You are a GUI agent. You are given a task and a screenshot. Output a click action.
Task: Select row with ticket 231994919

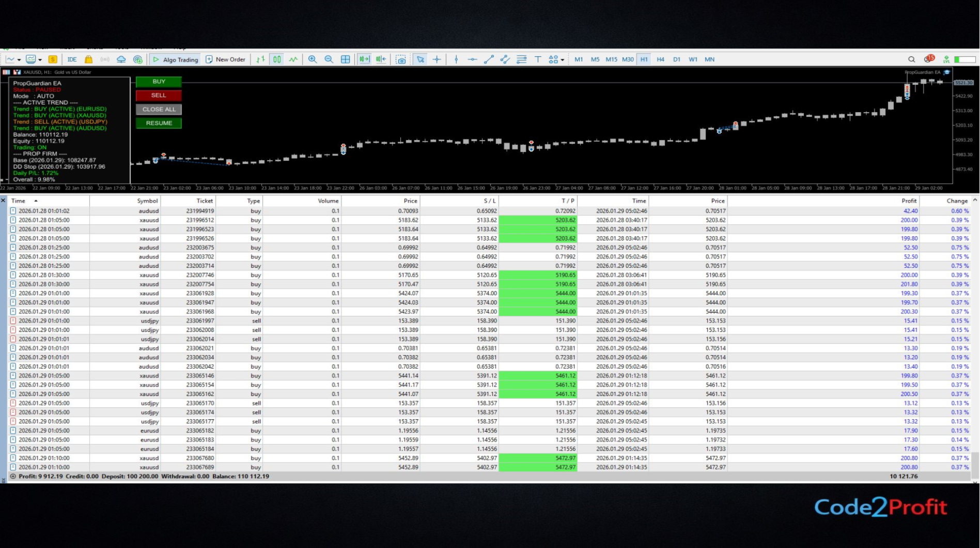tap(490, 211)
